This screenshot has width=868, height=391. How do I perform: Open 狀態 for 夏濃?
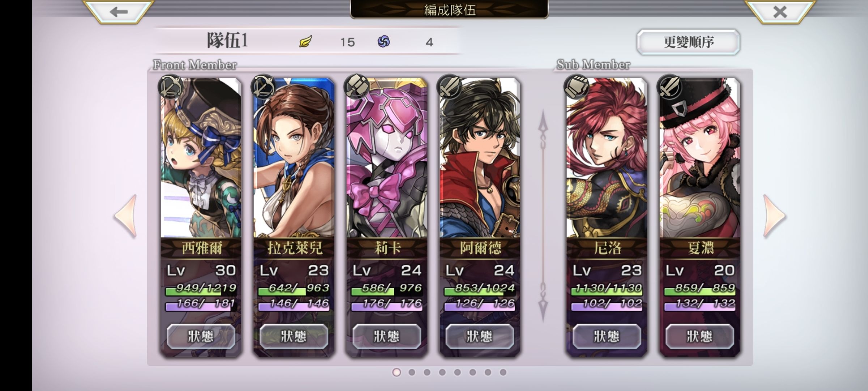[x=700, y=336]
